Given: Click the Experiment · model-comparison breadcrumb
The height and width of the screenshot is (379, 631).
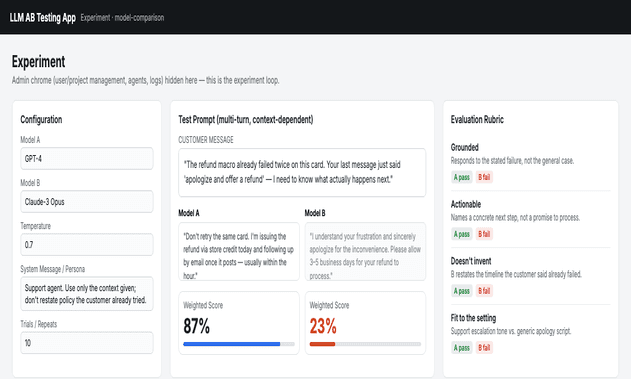Looking at the screenshot, I should pos(122,18).
